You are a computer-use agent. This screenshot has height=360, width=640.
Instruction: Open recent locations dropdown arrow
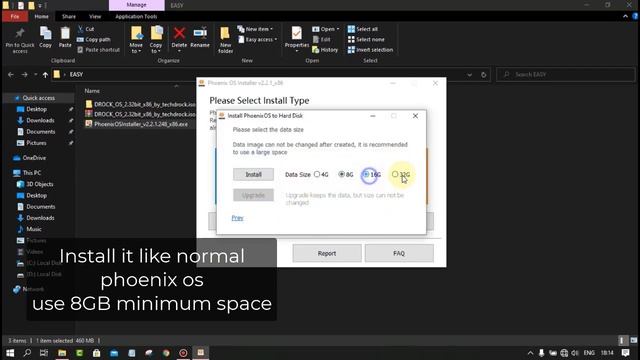[36, 75]
